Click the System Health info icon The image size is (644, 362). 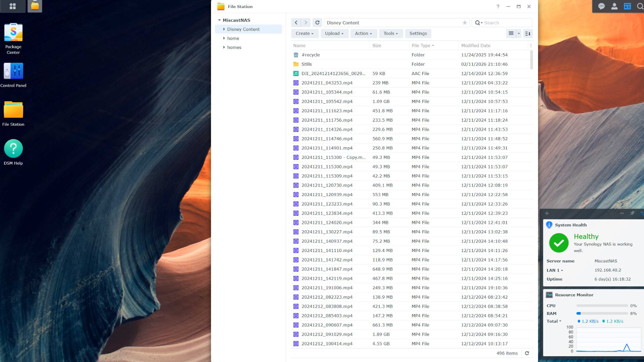[549, 225]
